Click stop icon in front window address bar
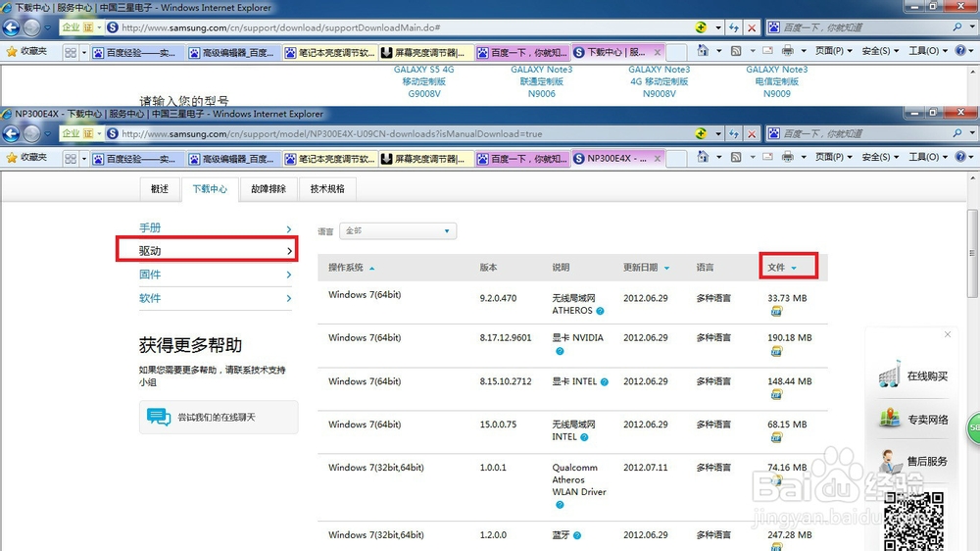Image resolution: width=980 pixels, height=551 pixels. pyautogui.click(x=752, y=134)
